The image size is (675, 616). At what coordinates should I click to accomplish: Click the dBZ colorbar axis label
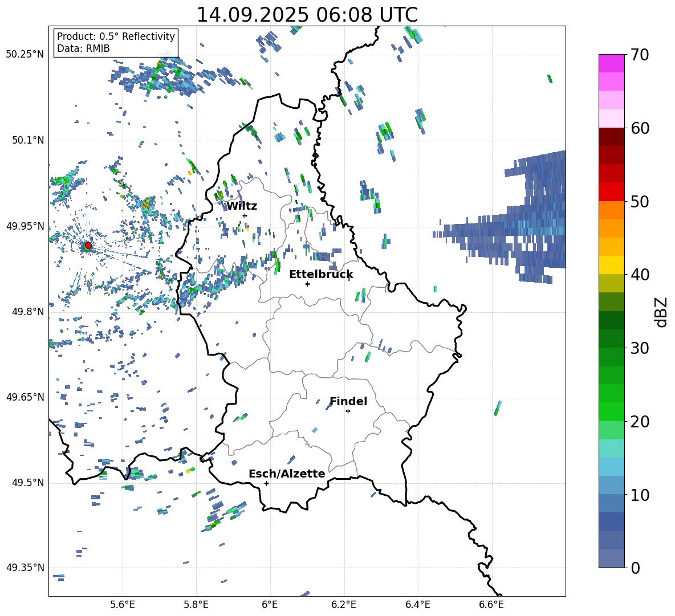point(661,312)
